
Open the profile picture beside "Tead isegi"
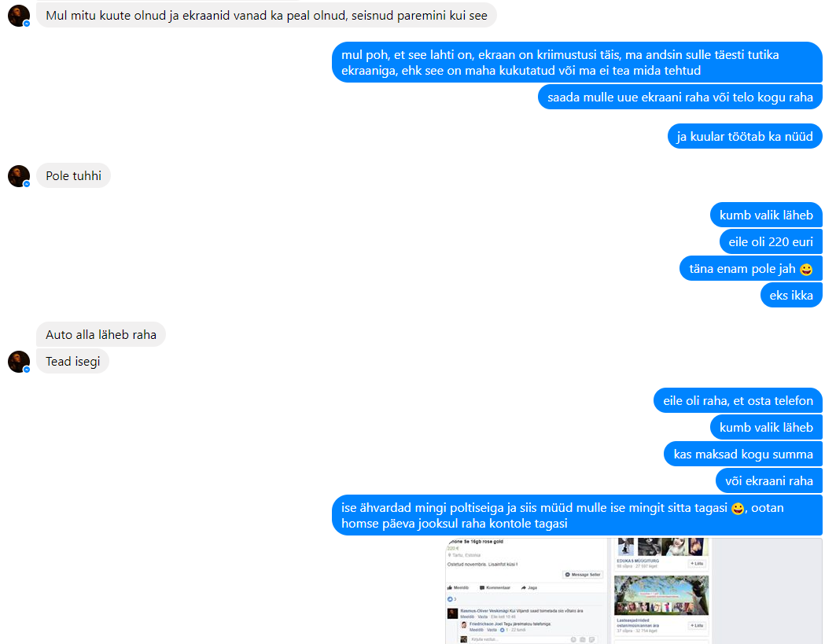pyautogui.click(x=19, y=362)
